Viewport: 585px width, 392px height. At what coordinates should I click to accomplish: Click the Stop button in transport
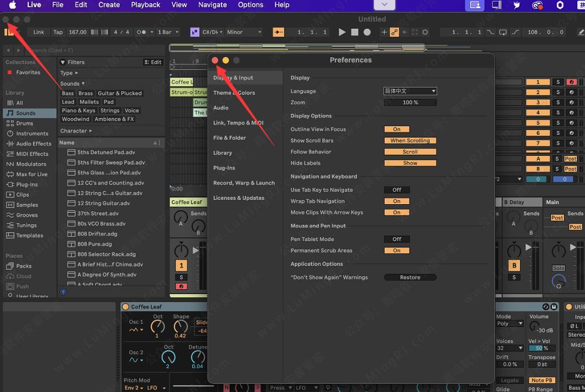354,32
